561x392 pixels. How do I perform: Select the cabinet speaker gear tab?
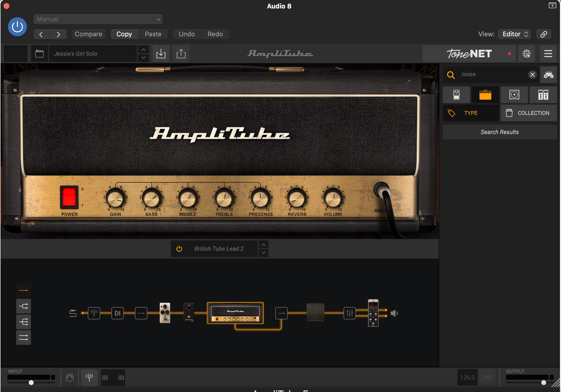pos(514,95)
